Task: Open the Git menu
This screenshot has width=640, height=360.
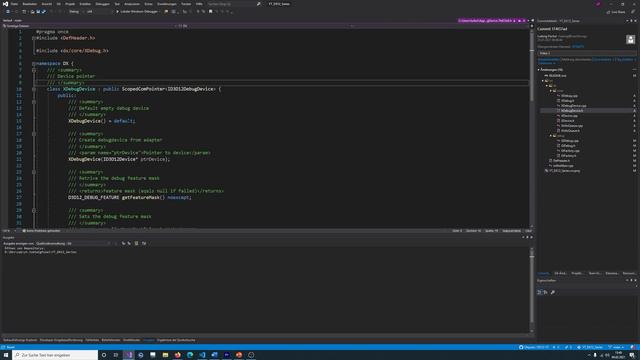Action: pyautogui.click(x=59, y=4)
